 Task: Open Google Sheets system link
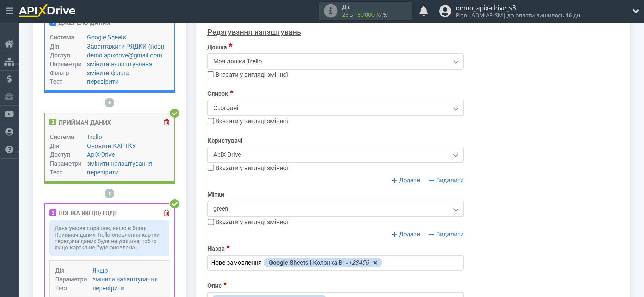(106, 37)
